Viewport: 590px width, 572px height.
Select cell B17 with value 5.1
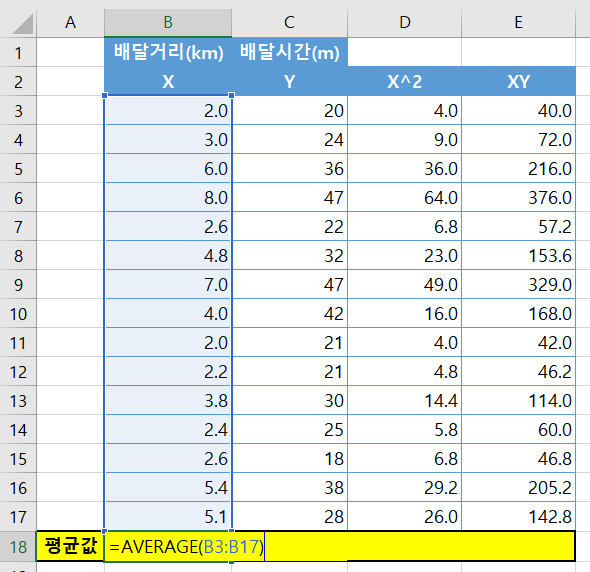coord(168,516)
